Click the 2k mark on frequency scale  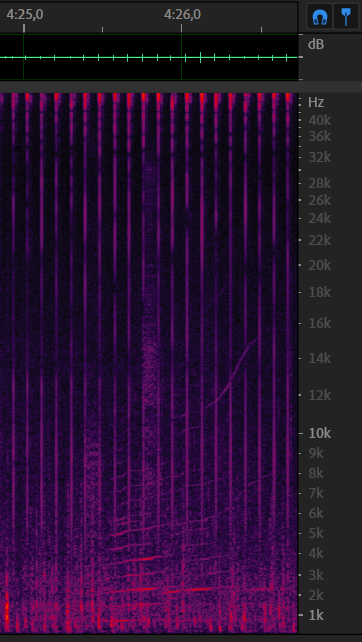click(x=316, y=595)
